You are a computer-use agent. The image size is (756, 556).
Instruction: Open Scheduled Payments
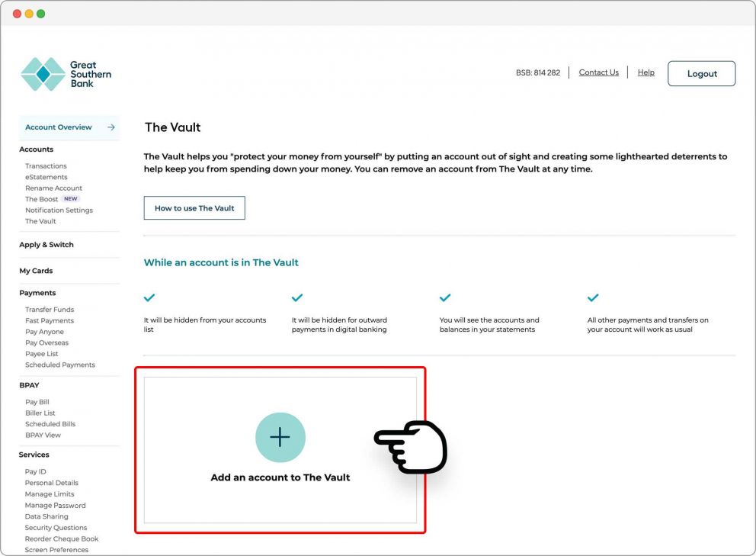(60, 365)
